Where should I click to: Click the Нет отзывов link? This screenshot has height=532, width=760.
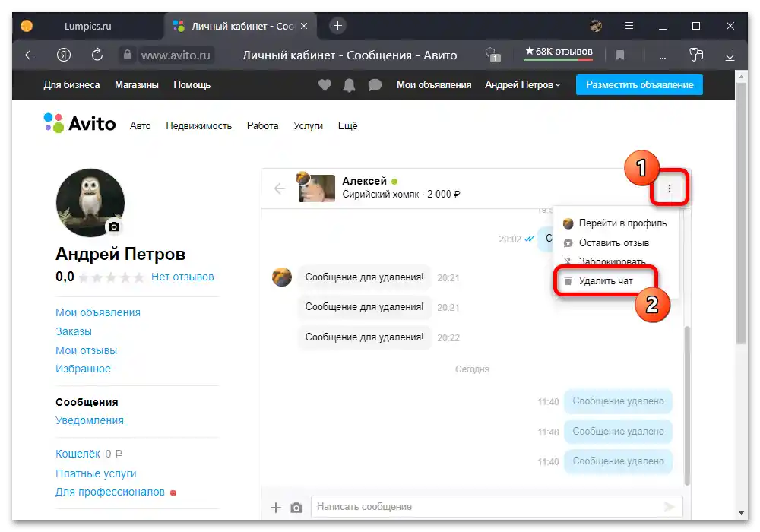coord(182,277)
